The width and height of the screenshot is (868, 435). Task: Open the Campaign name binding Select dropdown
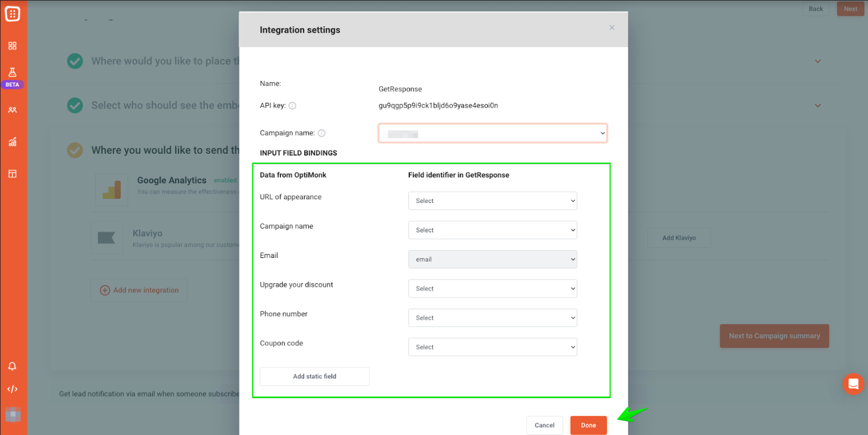coord(492,230)
